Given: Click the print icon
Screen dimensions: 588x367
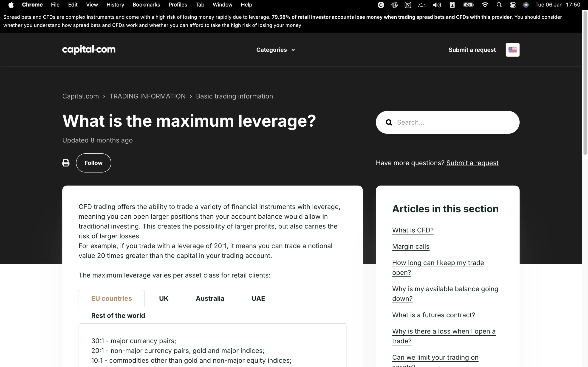Looking at the screenshot, I should point(66,163).
